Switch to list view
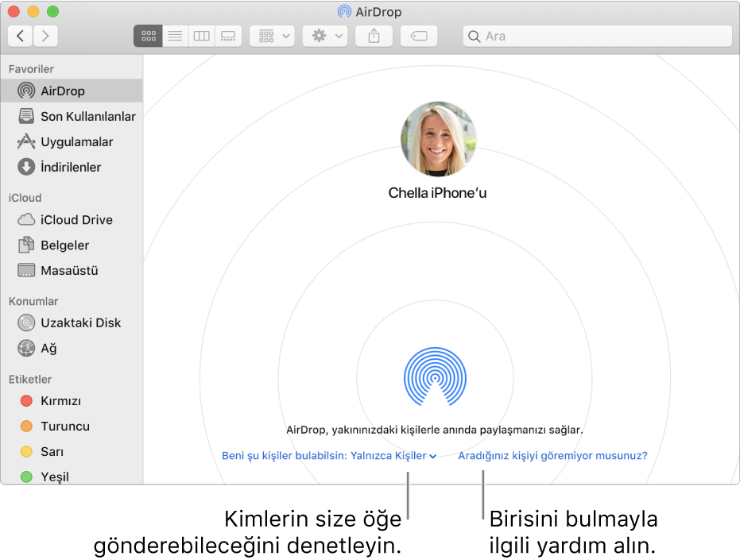 coord(175,37)
